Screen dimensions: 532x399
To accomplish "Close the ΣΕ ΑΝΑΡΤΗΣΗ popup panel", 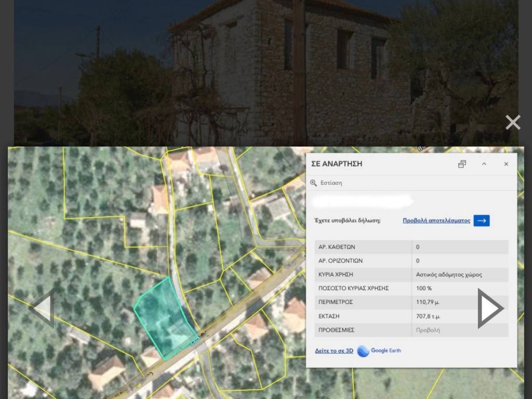I will [x=506, y=164].
